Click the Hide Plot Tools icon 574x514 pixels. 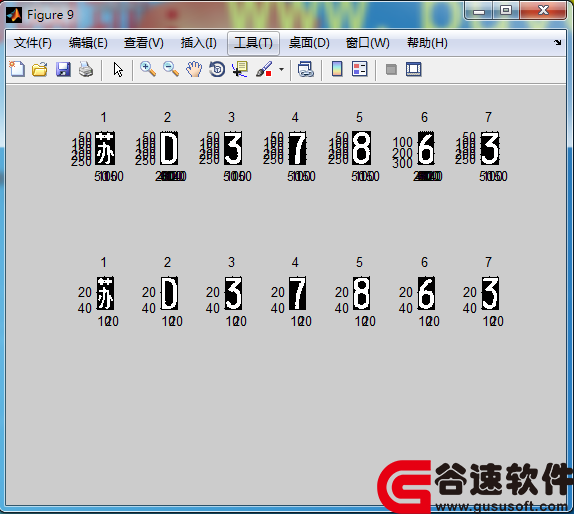pyautogui.click(x=391, y=69)
